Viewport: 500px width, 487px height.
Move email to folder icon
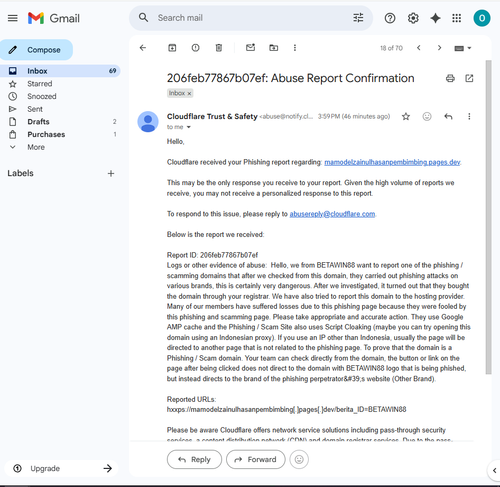(x=274, y=48)
